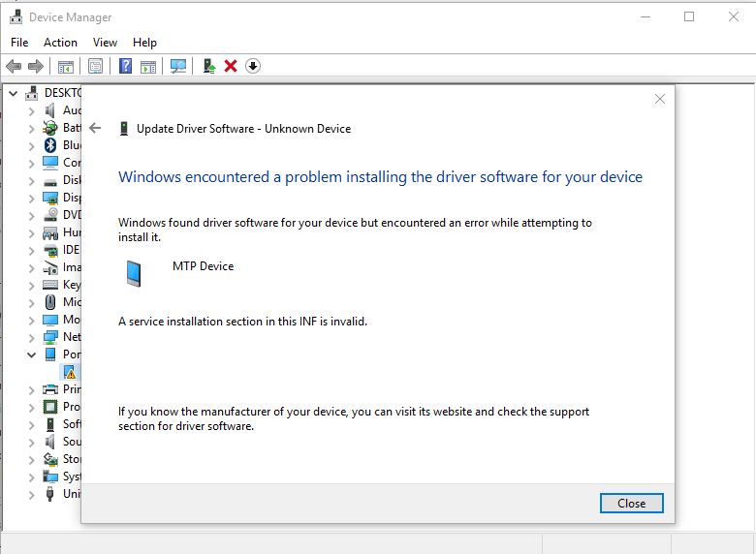This screenshot has width=756, height=554.
Task: Click the Batteries category icon
Action: coord(50,128)
